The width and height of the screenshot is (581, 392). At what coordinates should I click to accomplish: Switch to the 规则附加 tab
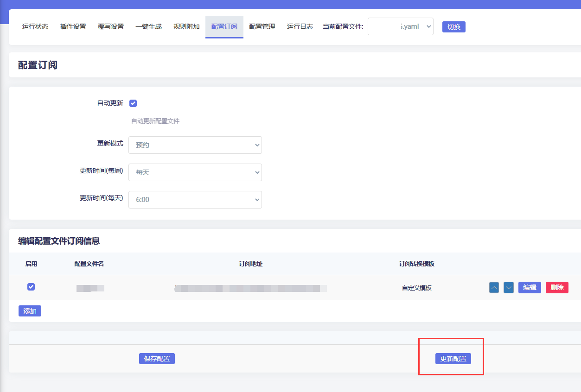tap(186, 26)
